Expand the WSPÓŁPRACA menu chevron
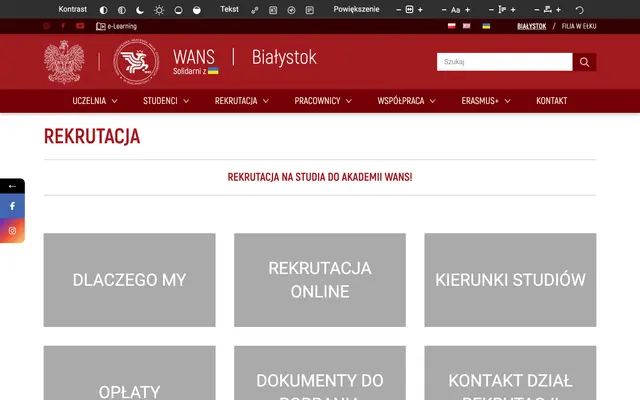The width and height of the screenshot is (640, 400). tap(433, 101)
